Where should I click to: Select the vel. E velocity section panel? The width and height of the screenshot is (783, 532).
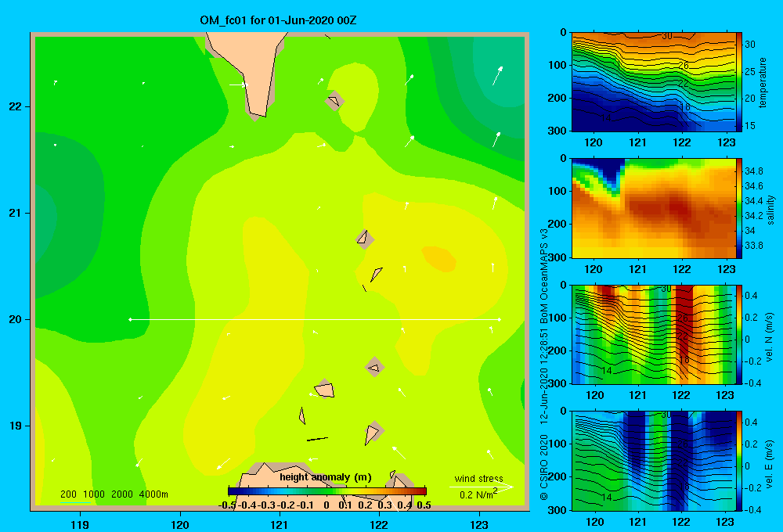[x=654, y=461]
